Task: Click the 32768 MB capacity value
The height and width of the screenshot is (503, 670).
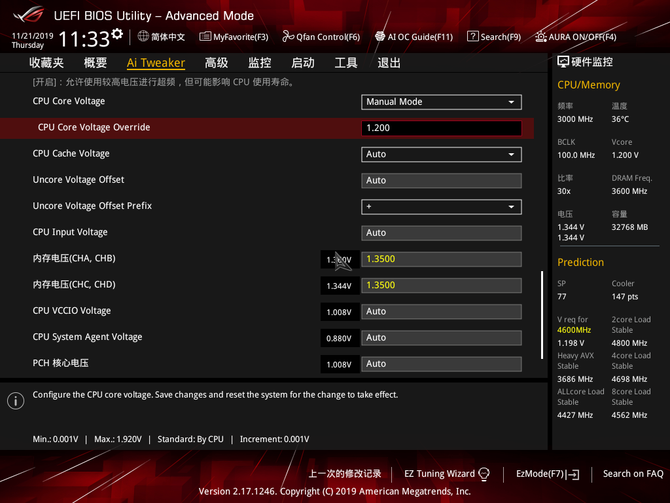Action: (629, 227)
